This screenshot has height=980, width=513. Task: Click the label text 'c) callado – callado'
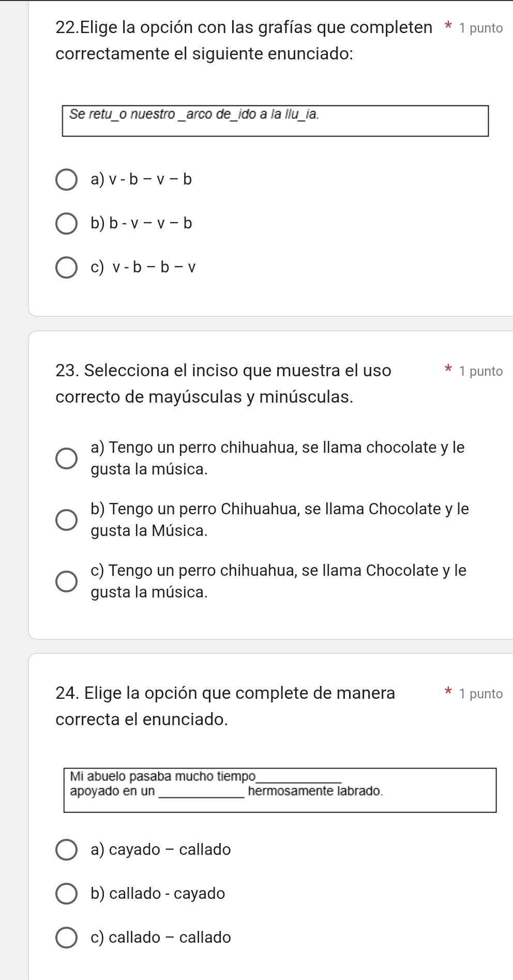161,937
